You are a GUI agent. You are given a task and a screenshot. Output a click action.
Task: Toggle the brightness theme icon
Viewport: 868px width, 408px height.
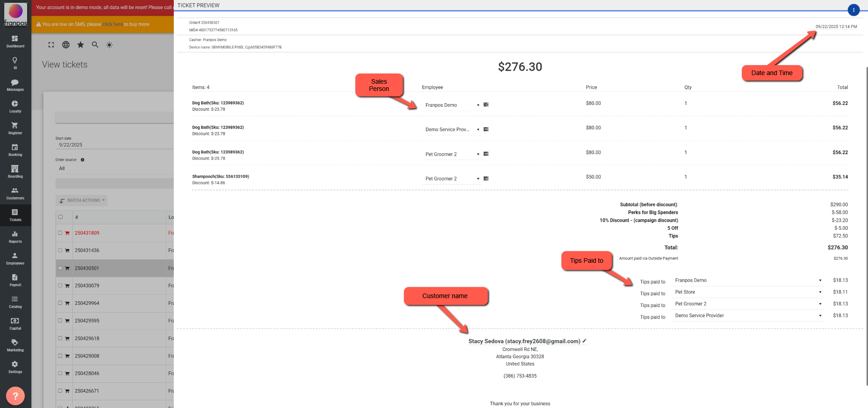110,45
